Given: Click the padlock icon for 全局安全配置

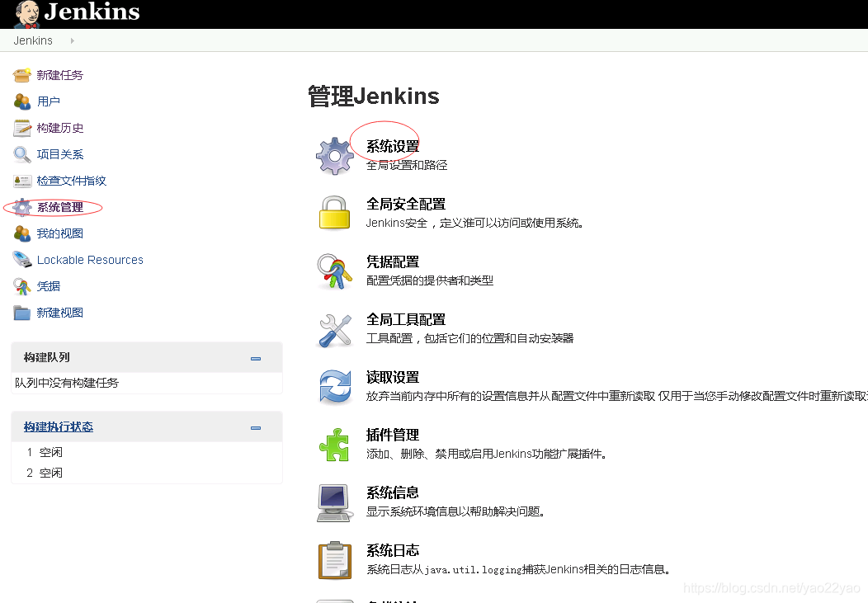Looking at the screenshot, I should click(334, 213).
